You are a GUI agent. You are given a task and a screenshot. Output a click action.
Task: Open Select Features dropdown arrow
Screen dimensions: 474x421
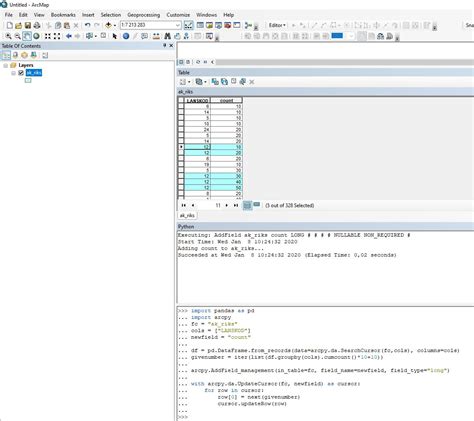(x=96, y=36)
